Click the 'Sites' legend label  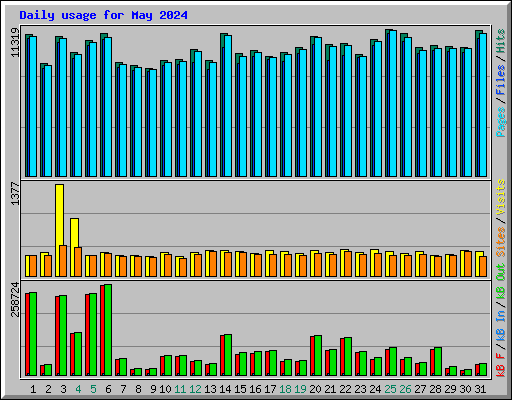point(500,242)
